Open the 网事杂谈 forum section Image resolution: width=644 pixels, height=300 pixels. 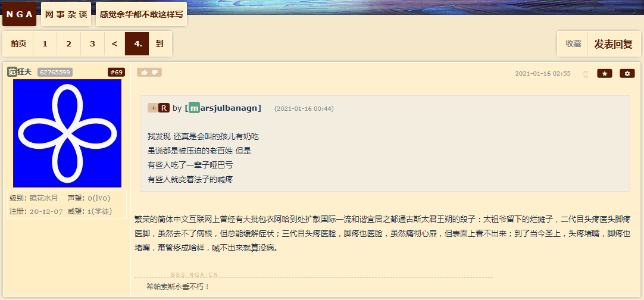[66, 14]
